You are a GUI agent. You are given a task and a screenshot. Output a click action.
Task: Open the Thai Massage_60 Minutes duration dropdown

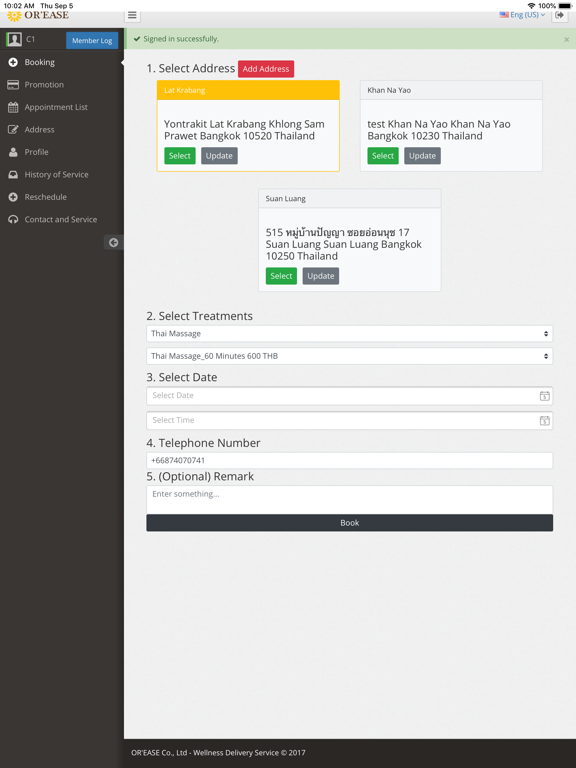click(349, 356)
